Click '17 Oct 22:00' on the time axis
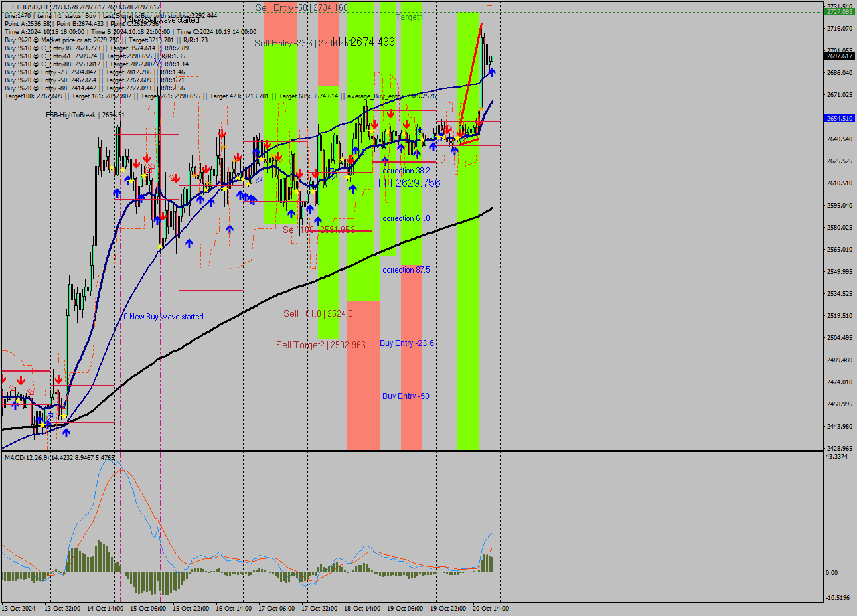The image size is (857, 616). (x=319, y=609)
